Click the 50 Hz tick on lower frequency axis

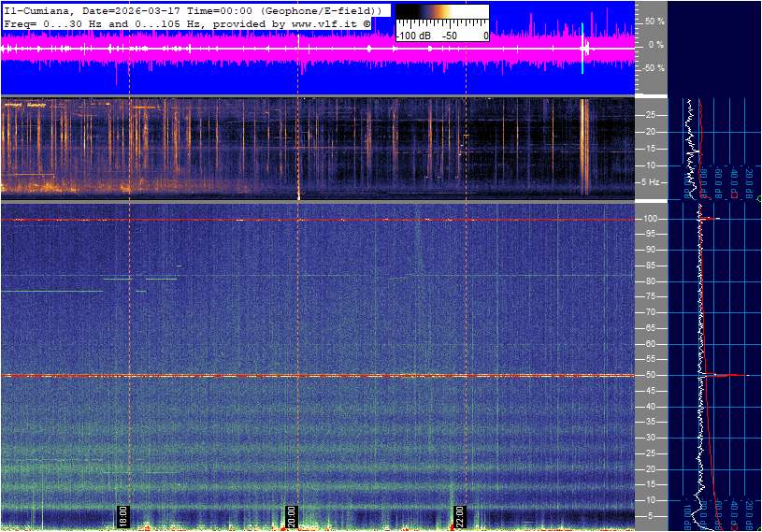651,375
